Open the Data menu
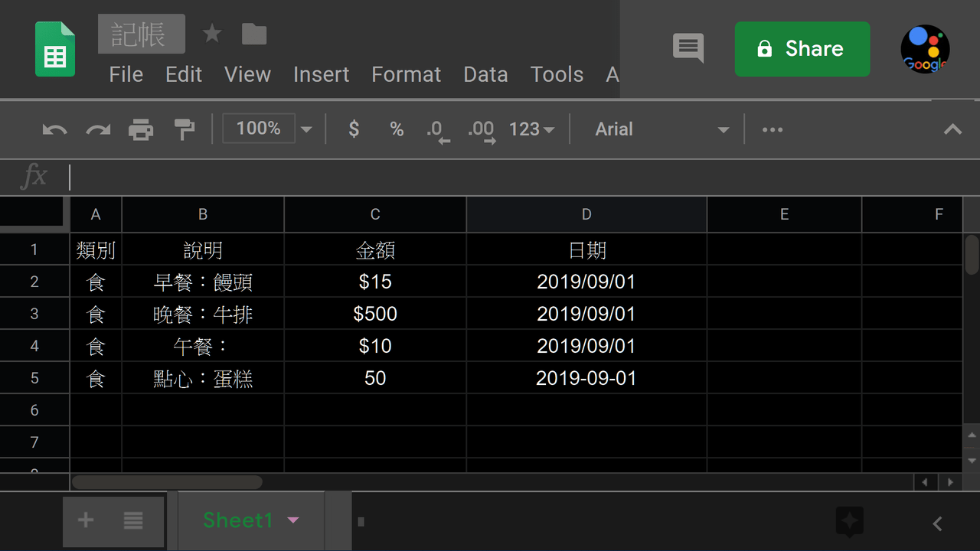The width and height of the screenshot is (980, 551). click(485, 74)
